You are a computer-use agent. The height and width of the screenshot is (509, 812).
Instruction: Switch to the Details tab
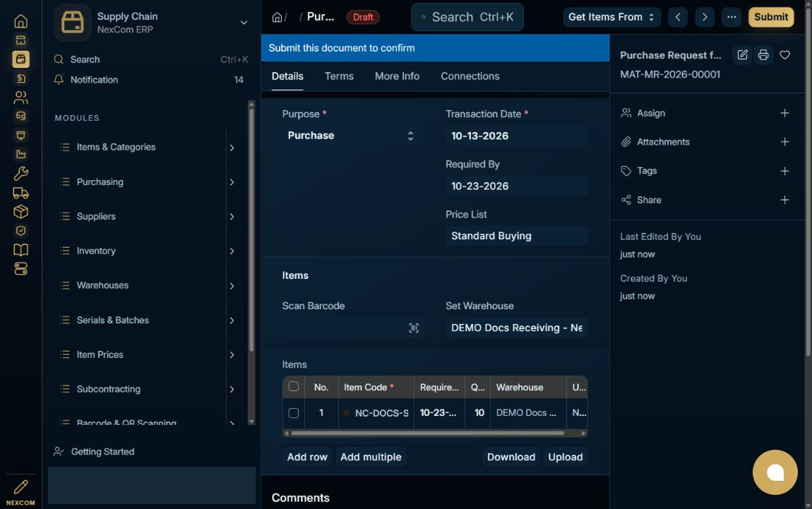pyautogui.click(x=287, y=76)
